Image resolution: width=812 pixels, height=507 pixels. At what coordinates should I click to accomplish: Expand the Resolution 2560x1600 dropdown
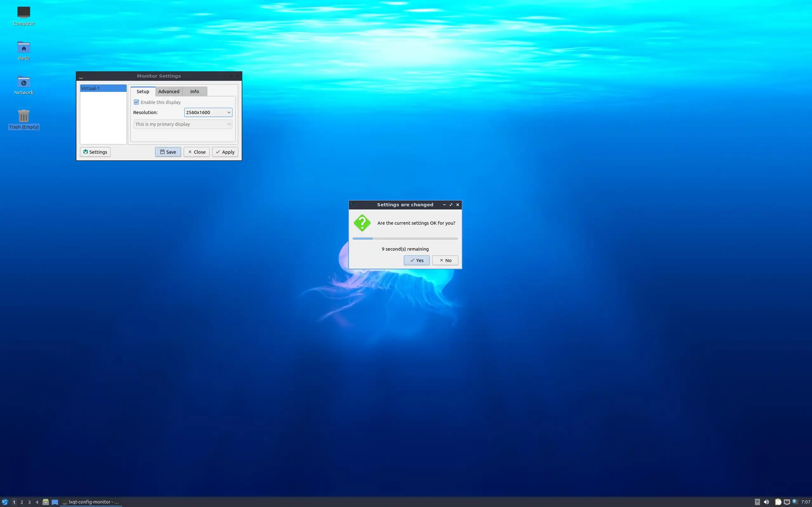(x=208, y=112)
